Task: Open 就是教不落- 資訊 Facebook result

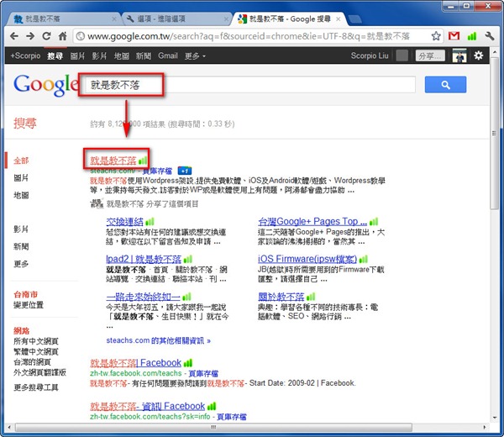Action: pos(147,406)
